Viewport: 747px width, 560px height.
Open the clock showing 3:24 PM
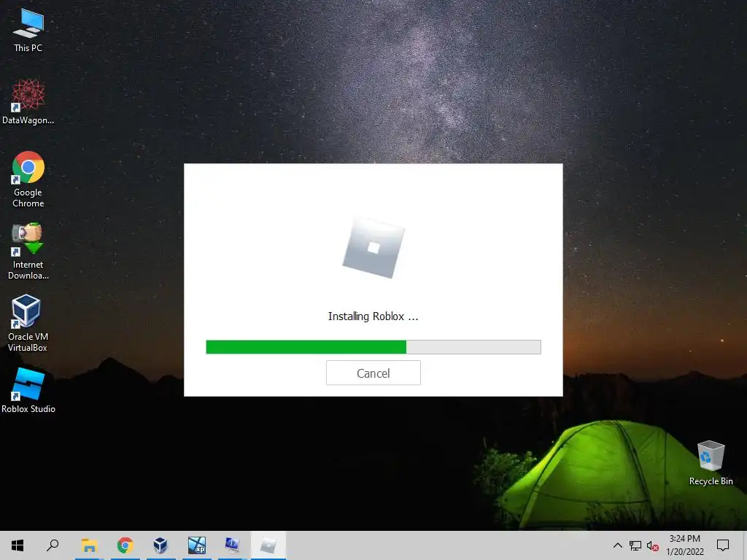pos(684,545)
